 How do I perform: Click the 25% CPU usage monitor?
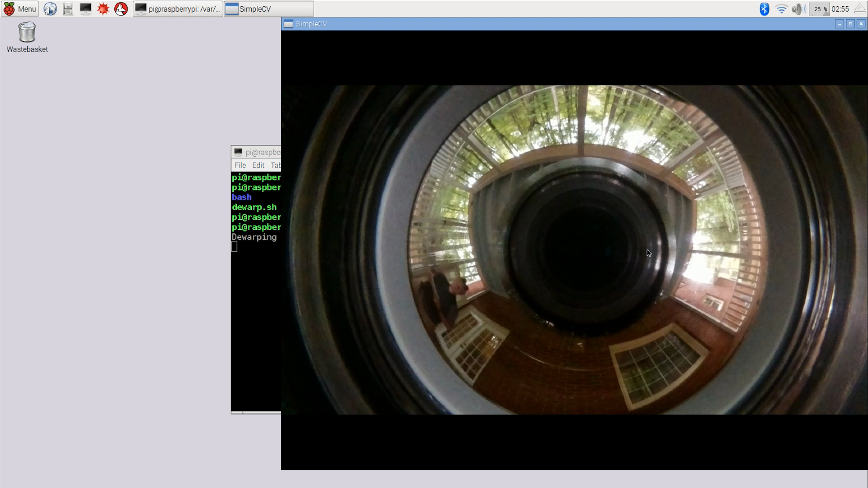coord(819,9)
